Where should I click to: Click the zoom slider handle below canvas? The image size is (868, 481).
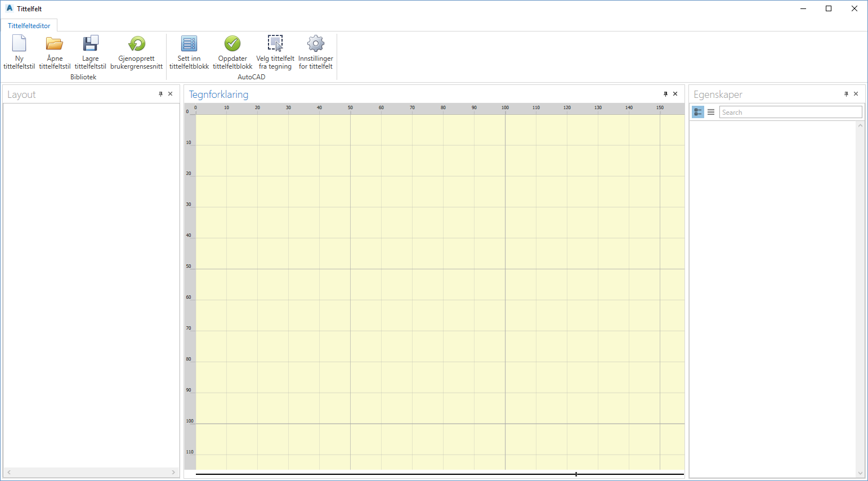tap(576, 474)
